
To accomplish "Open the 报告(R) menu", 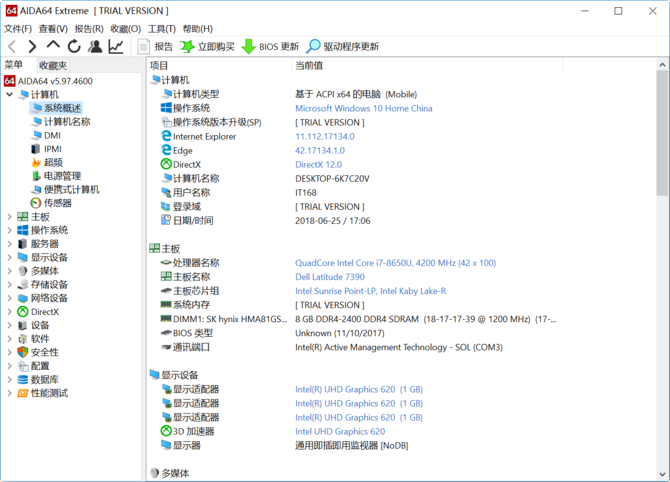I will 89,29.
